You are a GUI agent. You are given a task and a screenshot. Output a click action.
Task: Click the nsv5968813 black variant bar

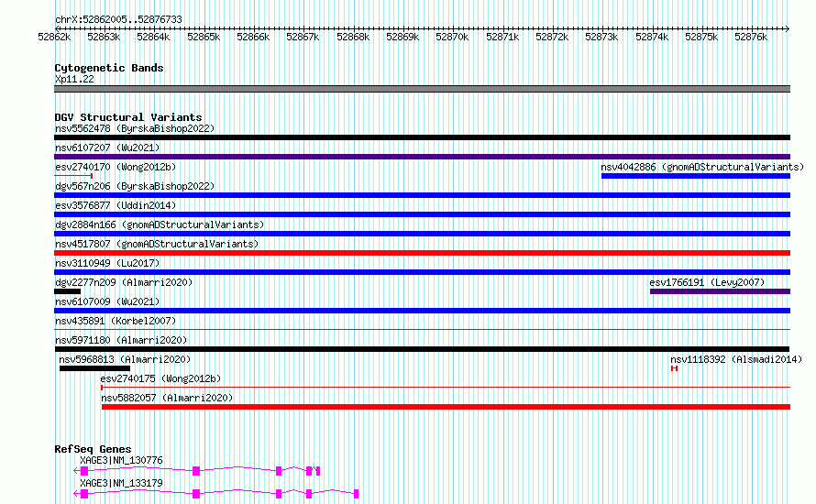94,368
